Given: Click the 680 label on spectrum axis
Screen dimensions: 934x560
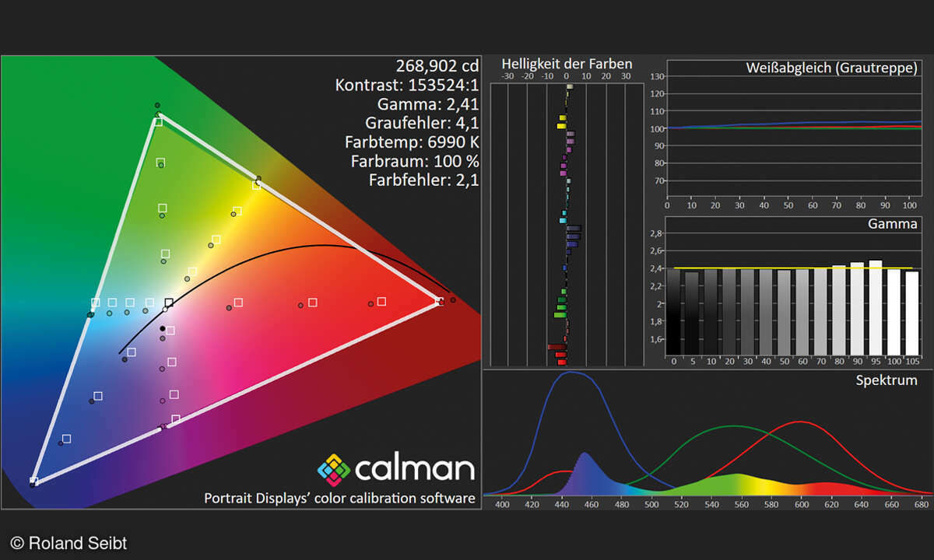Looking at the screenshot, I should [x=921, y=504].
